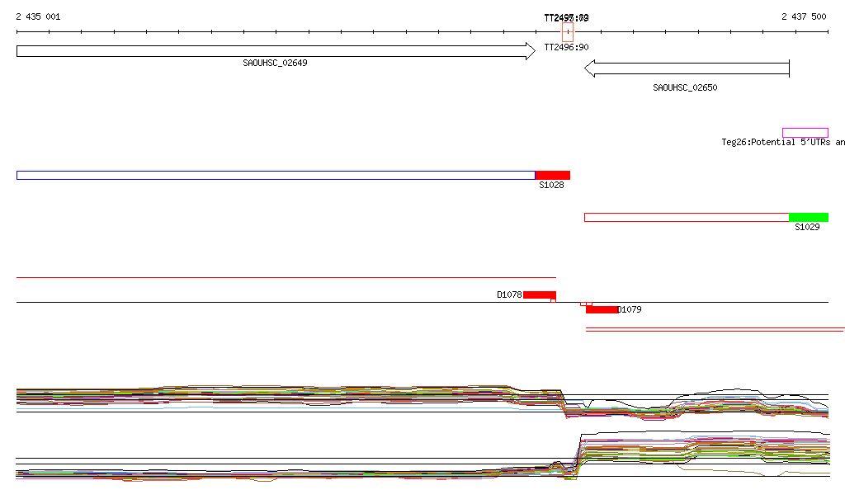The width and height of the screenshot is (845, 504).
Task: Open the TT2496:90 label below the ruler
Action: point(566,47)
